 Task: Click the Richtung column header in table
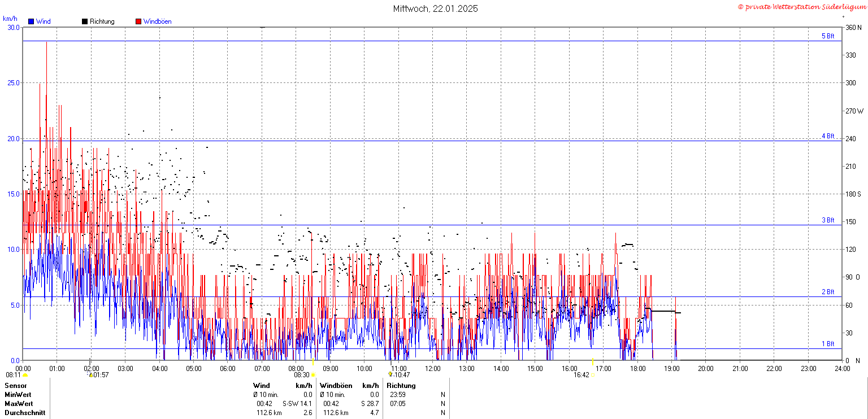tap(401, 386)
